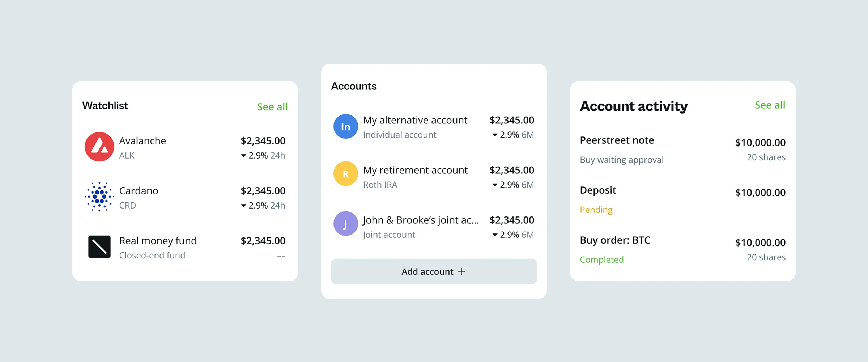Viewport: 868px width, 362px height.
Task: Click the Cardano dotted logo icon
Action: tap(99, 197)
